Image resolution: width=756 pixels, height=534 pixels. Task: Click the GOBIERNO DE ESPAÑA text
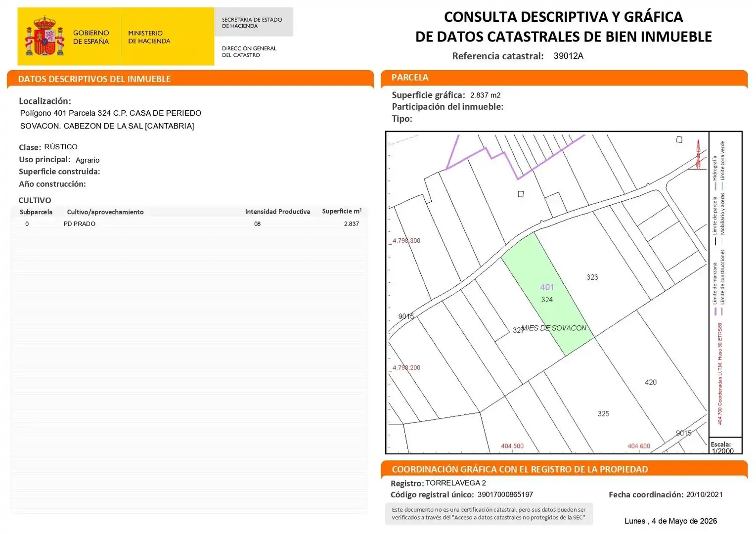[91, 37]
